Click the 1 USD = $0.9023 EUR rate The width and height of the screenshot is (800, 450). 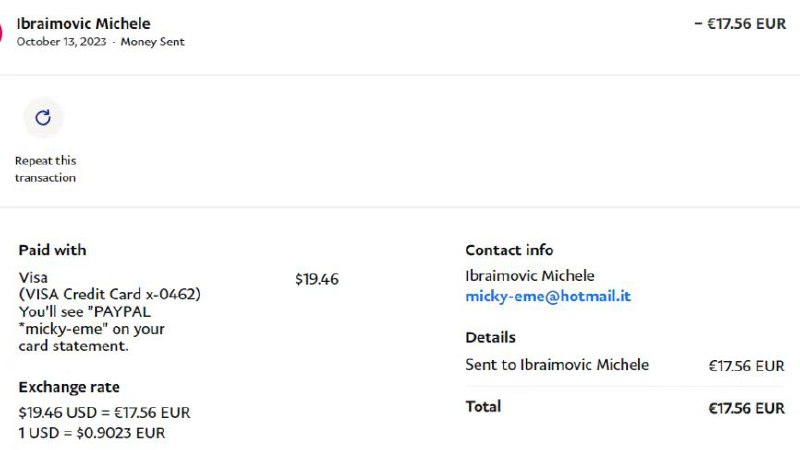click(92, 433)
